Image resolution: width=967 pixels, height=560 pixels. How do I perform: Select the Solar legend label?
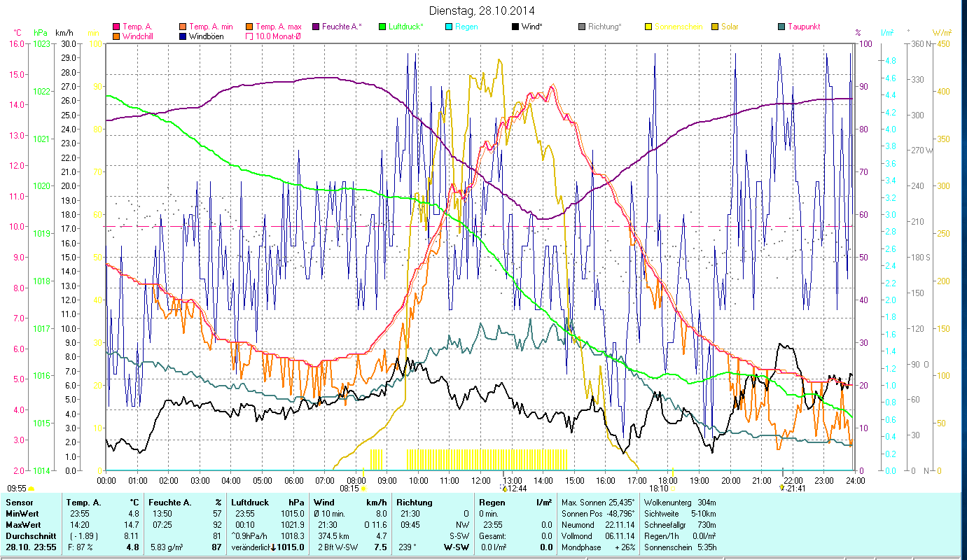pos(730,27)
